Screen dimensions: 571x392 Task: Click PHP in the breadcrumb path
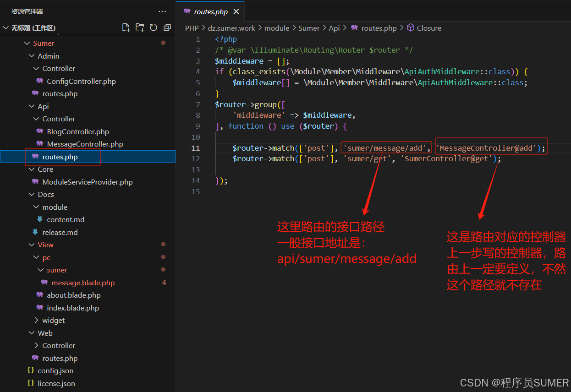192,28
